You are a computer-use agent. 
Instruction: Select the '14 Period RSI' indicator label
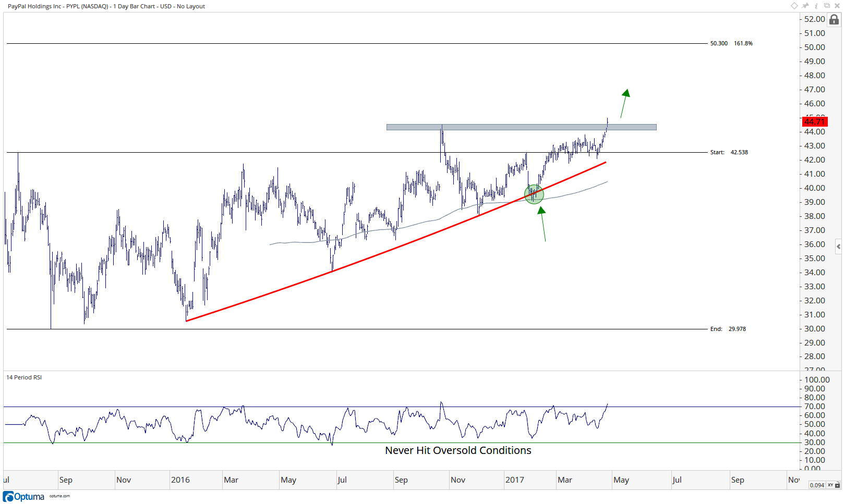24,377
